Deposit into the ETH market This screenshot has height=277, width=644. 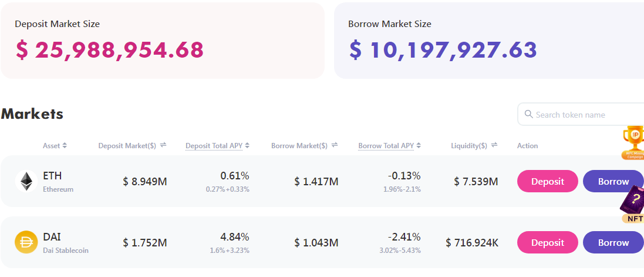tap(548, 181)
